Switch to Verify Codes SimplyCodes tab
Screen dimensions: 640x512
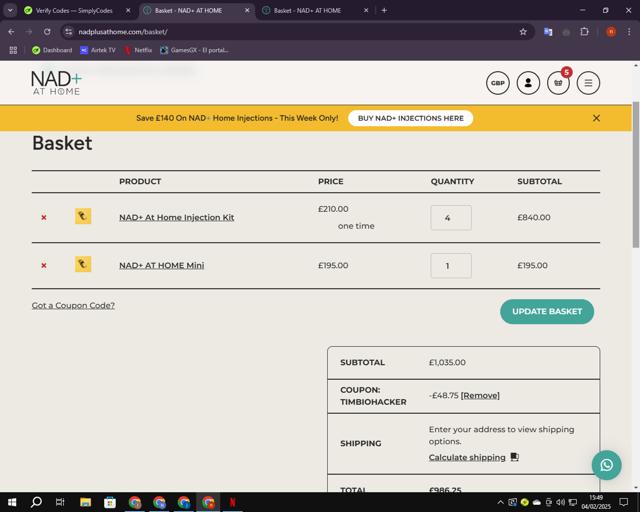(x=74, y=11)
